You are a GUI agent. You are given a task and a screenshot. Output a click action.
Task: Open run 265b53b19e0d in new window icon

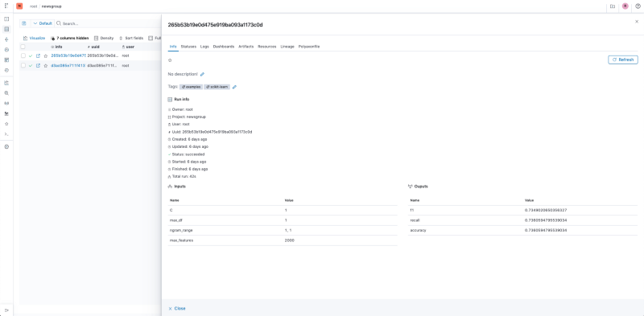(38, 55)
